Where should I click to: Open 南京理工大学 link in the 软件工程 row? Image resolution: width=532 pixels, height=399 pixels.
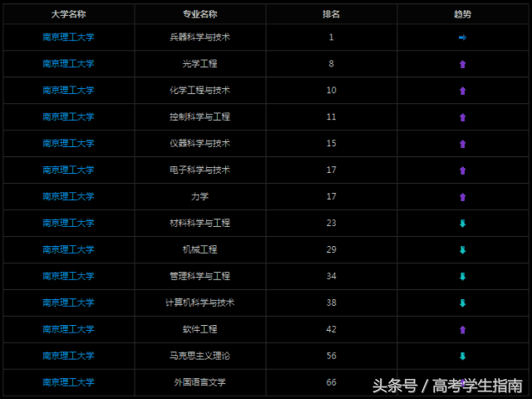(68, 329)
